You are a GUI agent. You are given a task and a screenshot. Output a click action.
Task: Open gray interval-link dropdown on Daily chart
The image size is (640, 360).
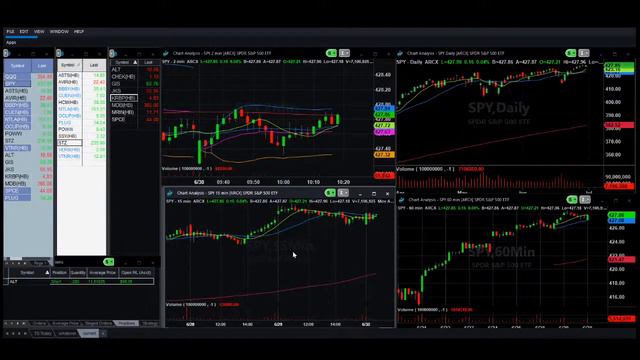[x=584, y=53]
